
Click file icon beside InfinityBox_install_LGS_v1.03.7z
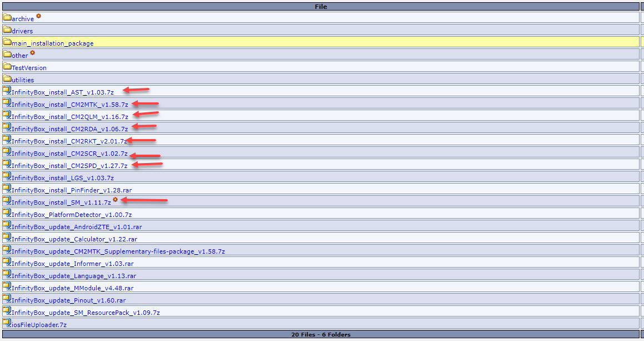[7, 176]
